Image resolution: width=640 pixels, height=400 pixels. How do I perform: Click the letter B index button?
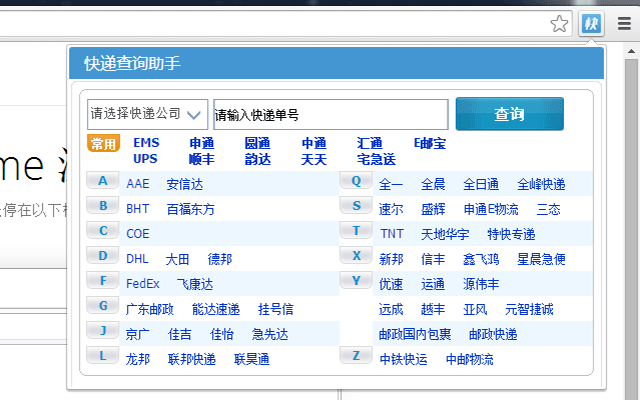click(103, 205)
